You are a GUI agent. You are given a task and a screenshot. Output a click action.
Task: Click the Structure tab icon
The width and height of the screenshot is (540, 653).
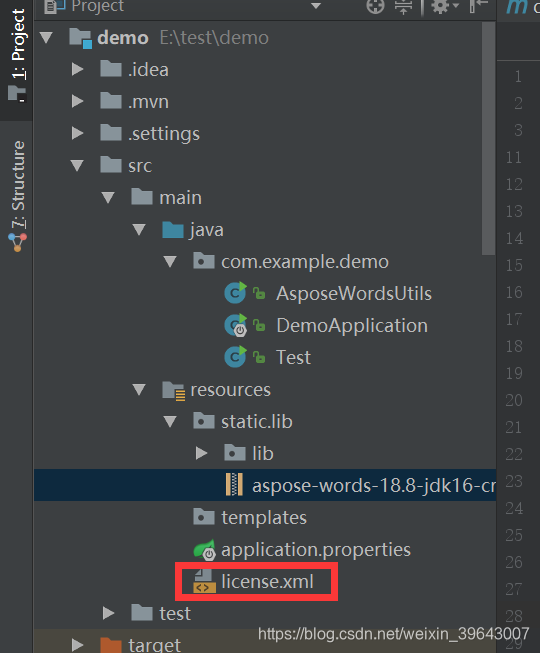pos(17,242)
